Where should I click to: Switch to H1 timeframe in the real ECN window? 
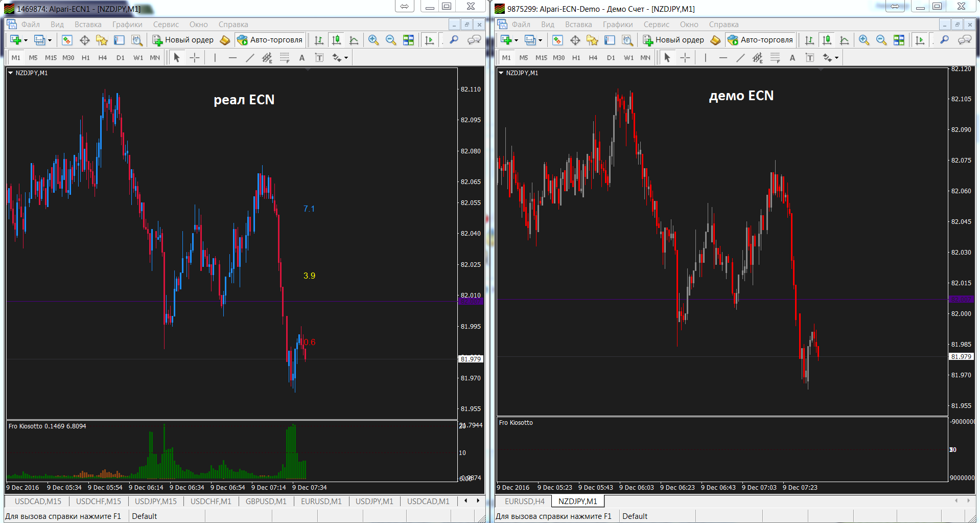click(85, 58)
